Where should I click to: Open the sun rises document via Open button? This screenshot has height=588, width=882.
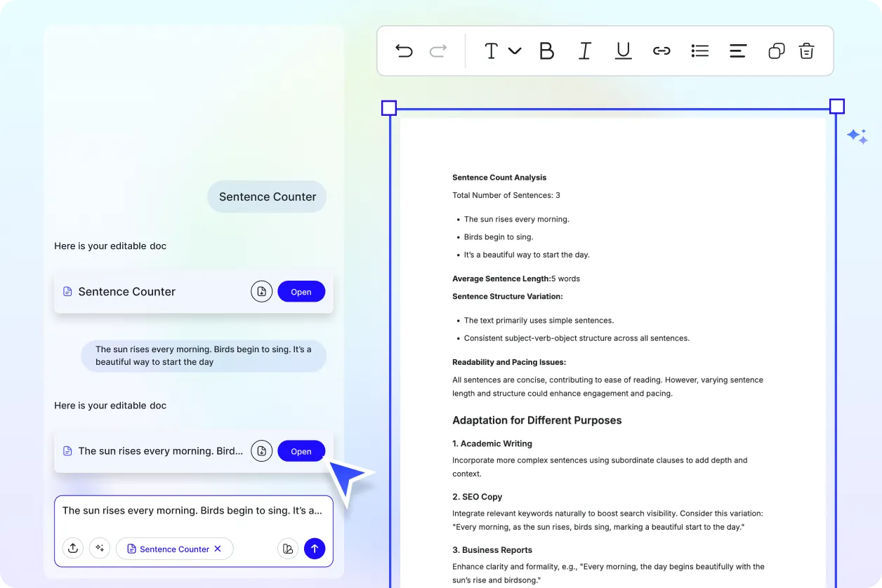[301, 450]
